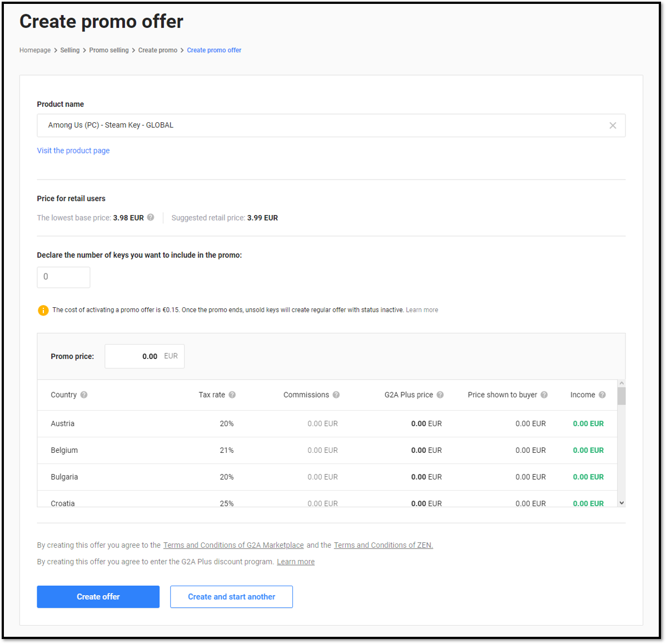Navigate to Homepage breadcrumb
The image size is (666, 644).
[x=35, y=50]
